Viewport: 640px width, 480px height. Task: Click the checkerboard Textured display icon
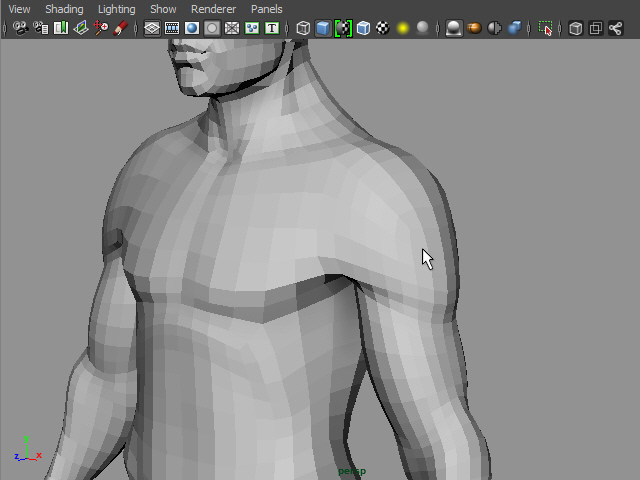(x=382, y=28)
